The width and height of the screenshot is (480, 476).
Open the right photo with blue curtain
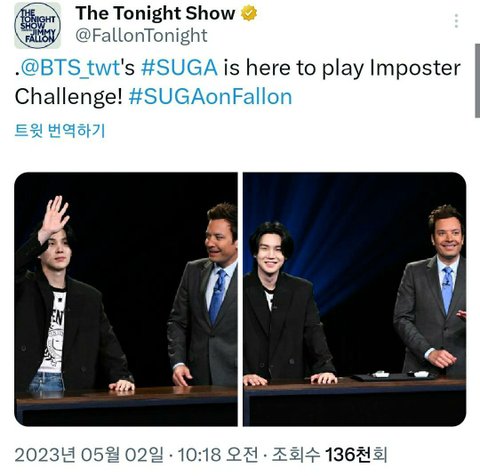(x=354, y=299)
